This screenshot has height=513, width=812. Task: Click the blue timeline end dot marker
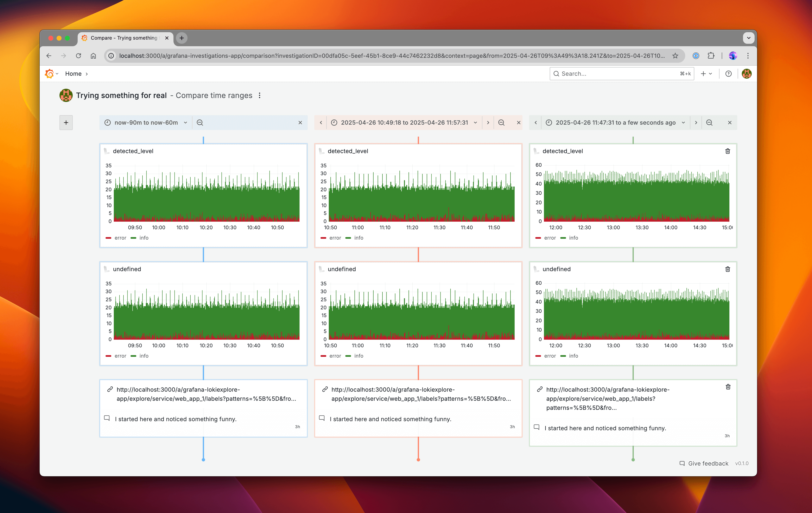click(203, 460)
